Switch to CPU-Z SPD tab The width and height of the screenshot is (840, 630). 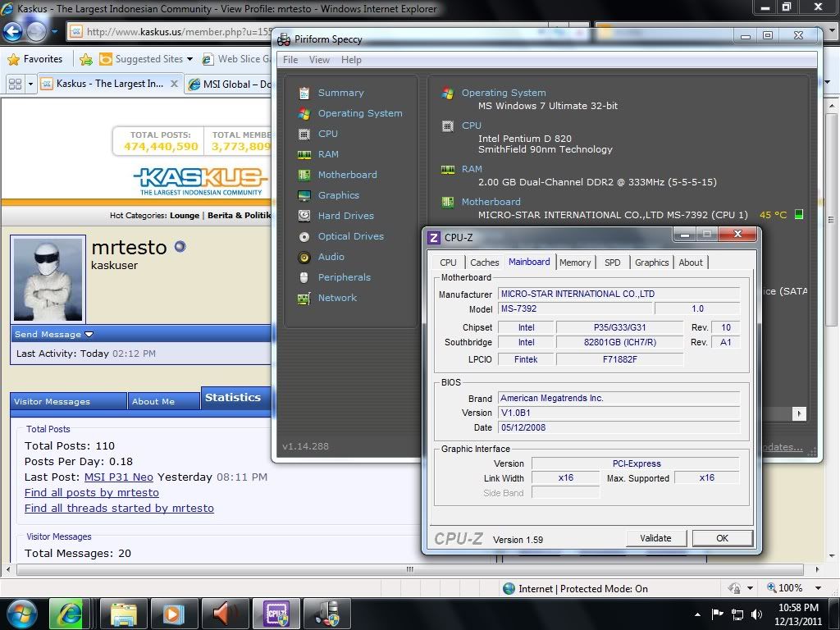coord(612,262)
